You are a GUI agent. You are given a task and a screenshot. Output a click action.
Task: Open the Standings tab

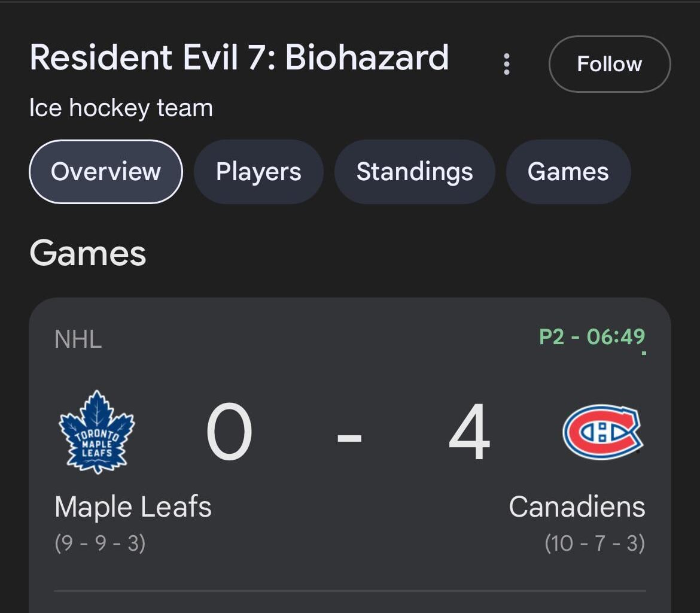point(415,172)
